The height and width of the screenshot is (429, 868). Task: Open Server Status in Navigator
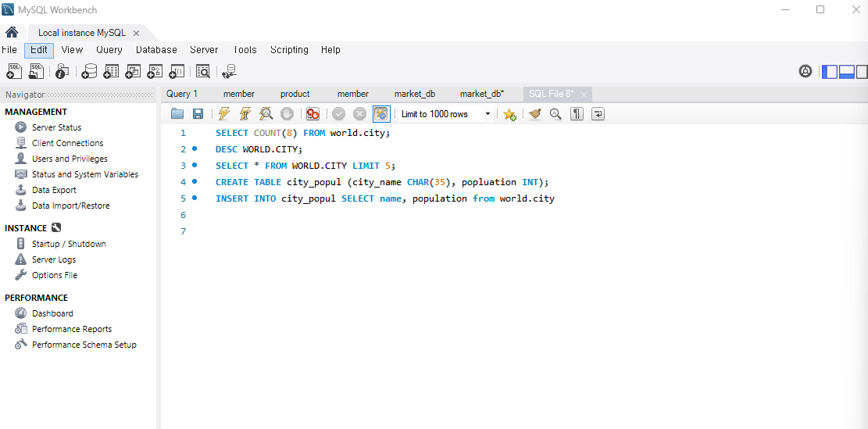(x=56, y=127)
